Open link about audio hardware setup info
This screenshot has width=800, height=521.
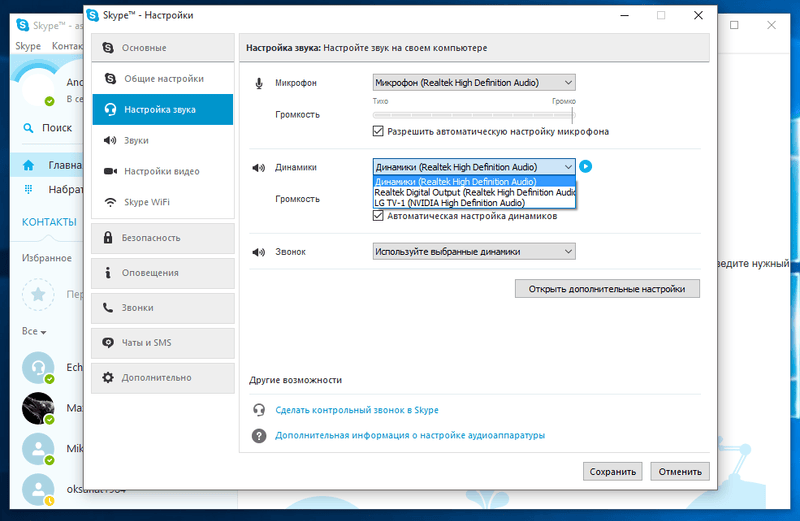click(410, 435)
